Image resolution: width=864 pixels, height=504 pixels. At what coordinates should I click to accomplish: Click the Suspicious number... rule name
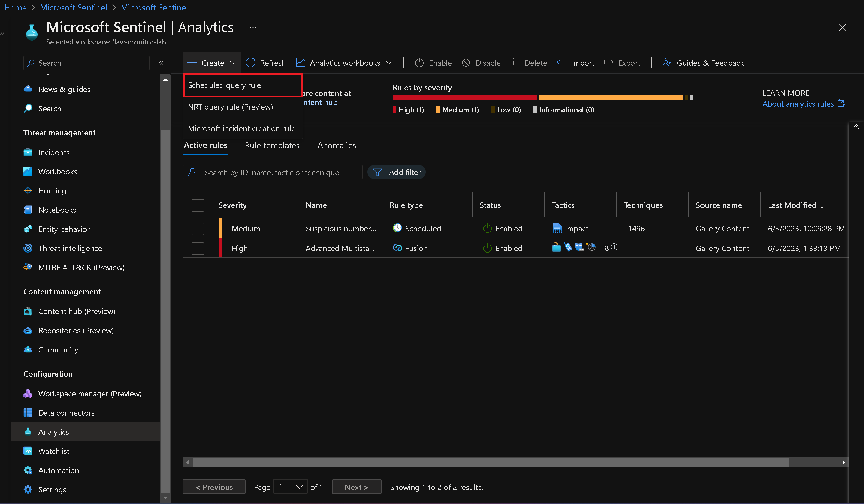point(340,229)
